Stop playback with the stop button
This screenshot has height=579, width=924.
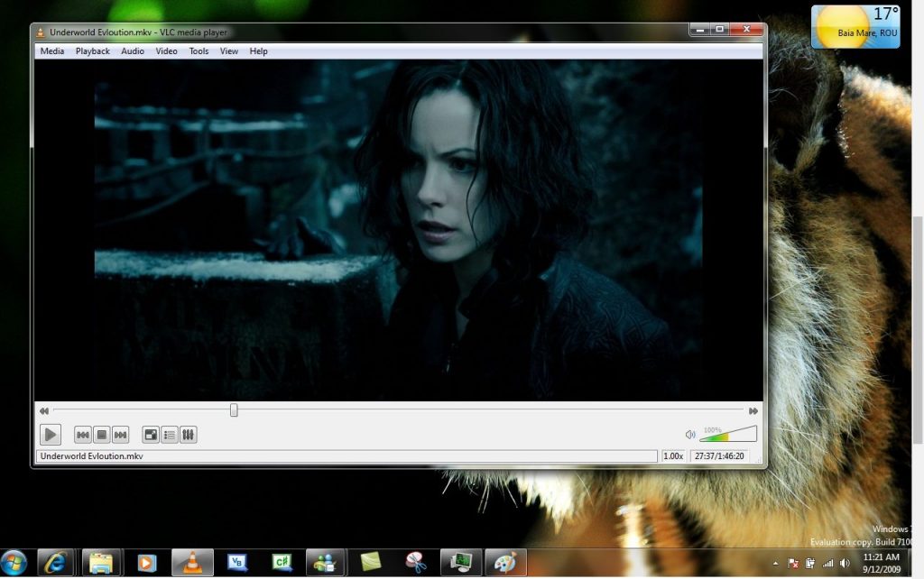pyautogui.click(x=102, y=436)
